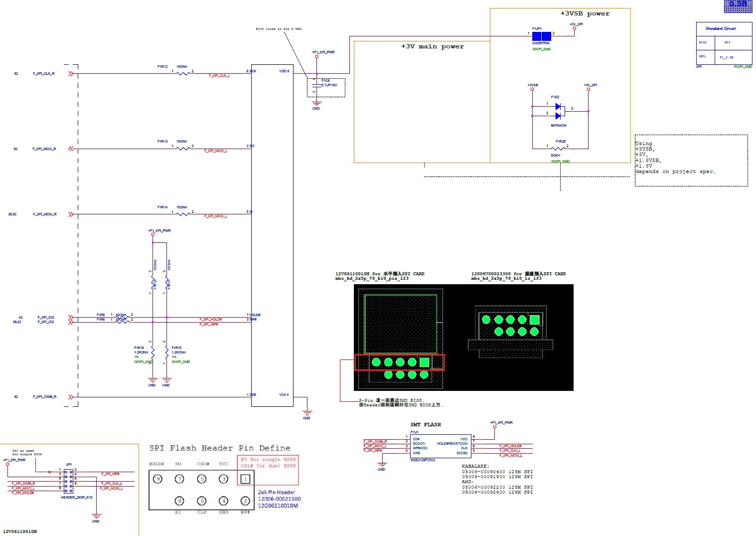Click the 'W25Q128FVSIQ' part number
756x536 pixels.
pyautogui.click(x=423, y=460)
